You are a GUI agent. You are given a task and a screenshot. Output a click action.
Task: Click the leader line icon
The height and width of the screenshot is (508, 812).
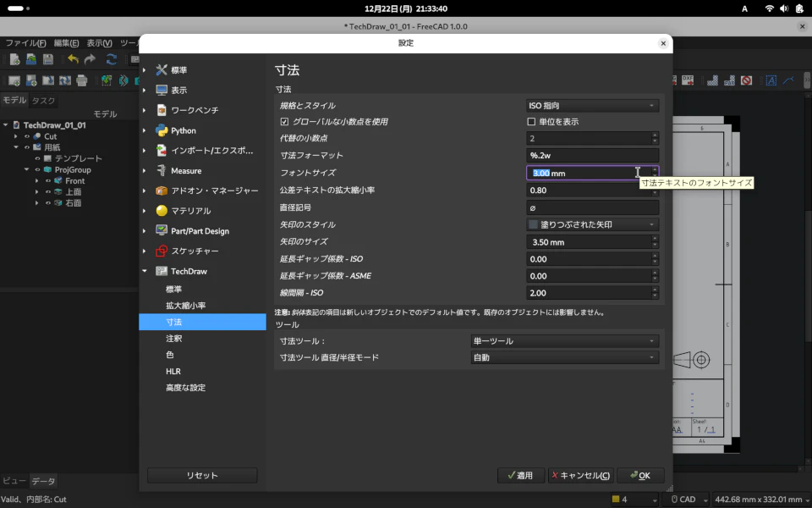[x=788, y=80]
